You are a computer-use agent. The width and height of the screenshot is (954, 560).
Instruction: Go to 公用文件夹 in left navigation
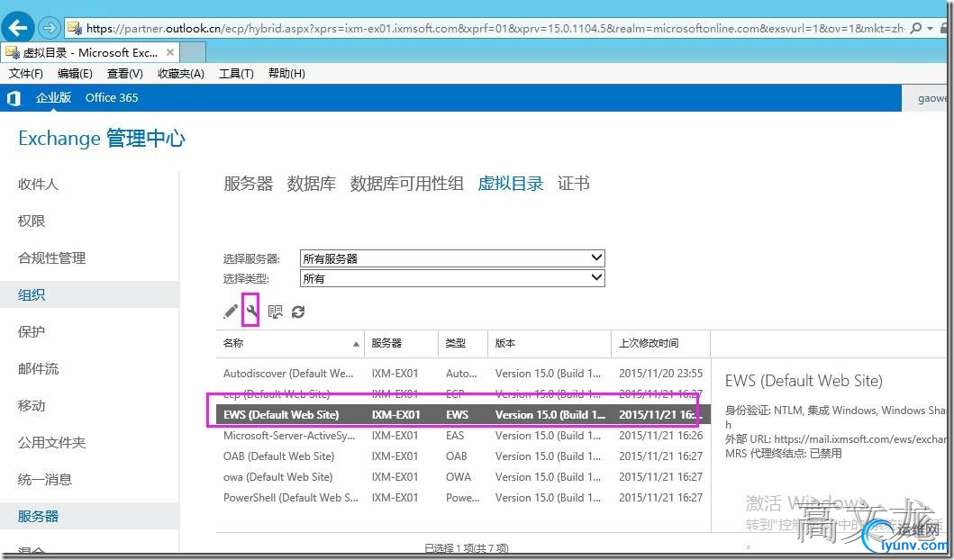click(x=51, y=443)
